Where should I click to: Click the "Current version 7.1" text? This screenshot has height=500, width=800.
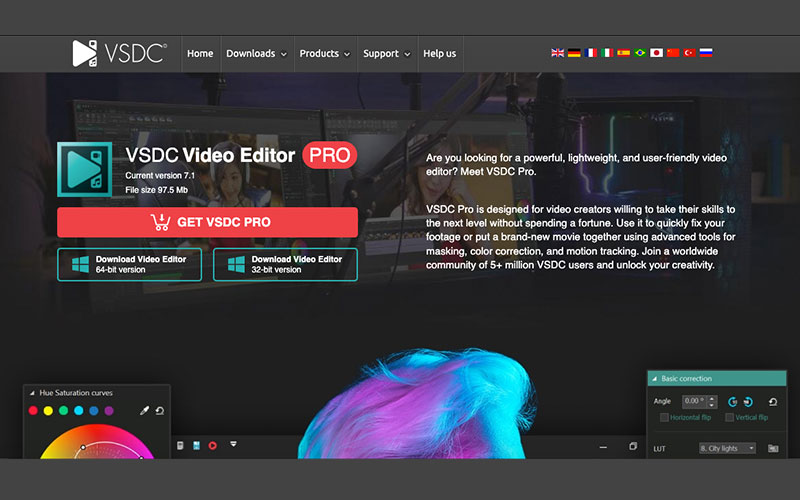tap(160, 176)
